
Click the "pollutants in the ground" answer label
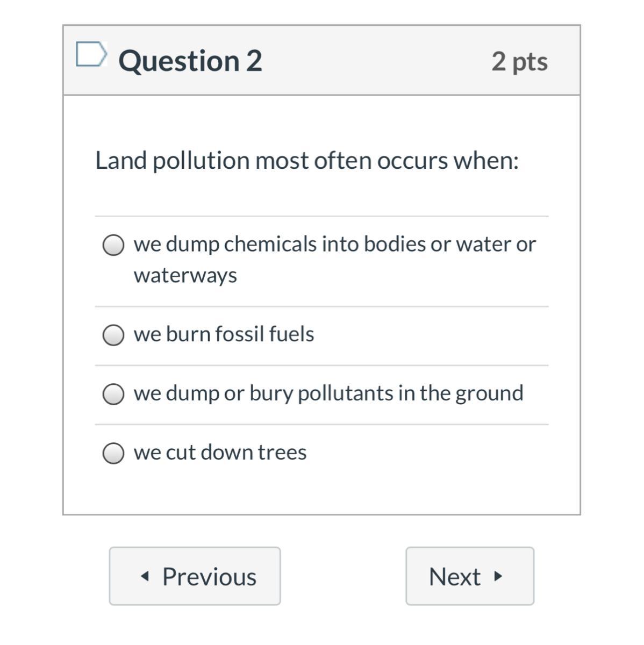410,393
